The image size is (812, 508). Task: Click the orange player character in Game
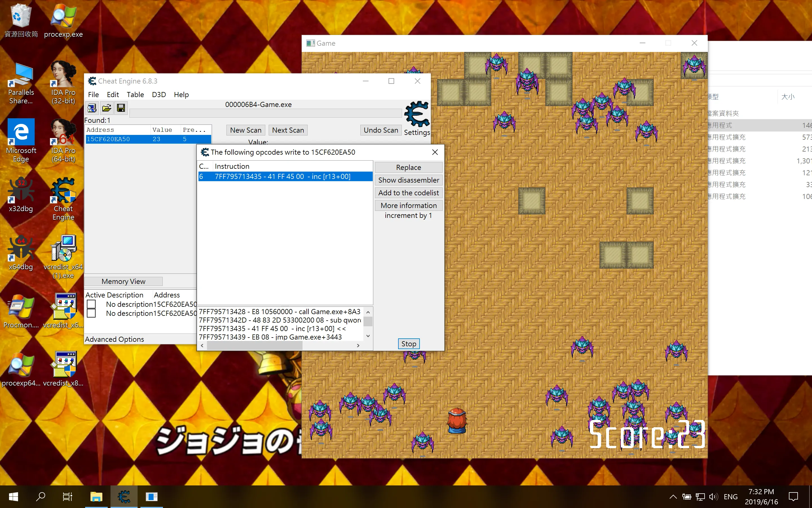tap(457, 421)
